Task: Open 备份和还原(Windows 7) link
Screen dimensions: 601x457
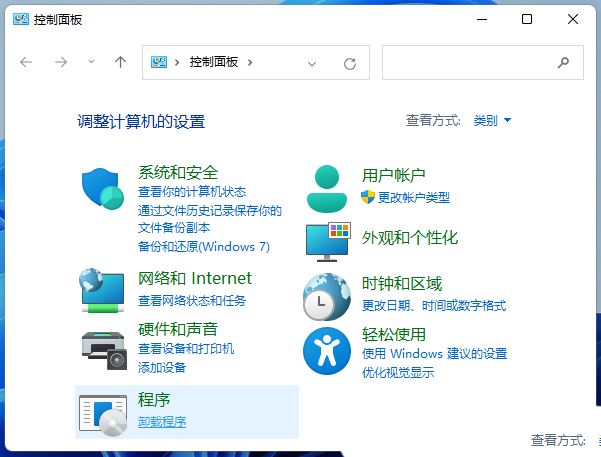Action: click(204, 247)
